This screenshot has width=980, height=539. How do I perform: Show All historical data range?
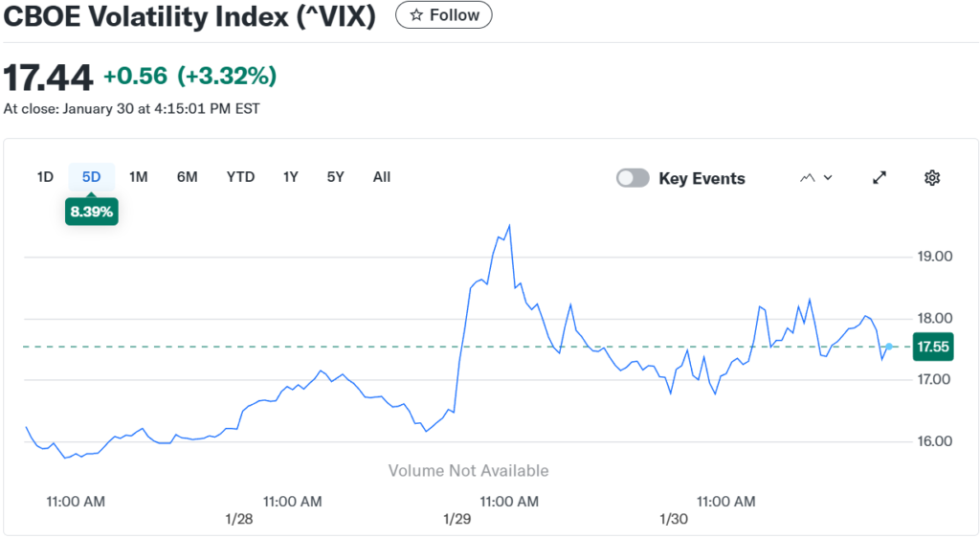pyautogui.click(x=382, y=177)
